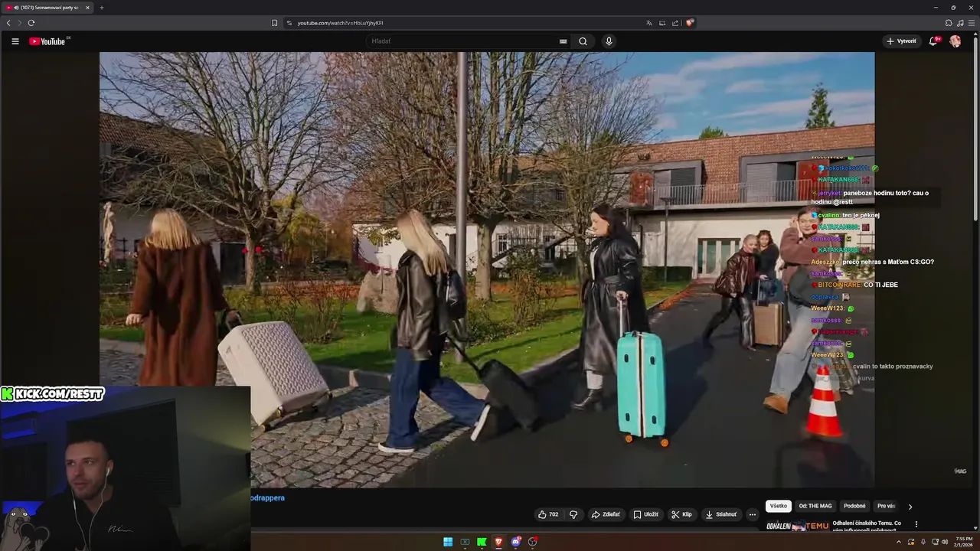Create a clip with Klip button
The image size is (980, 551).
[681, 514]
